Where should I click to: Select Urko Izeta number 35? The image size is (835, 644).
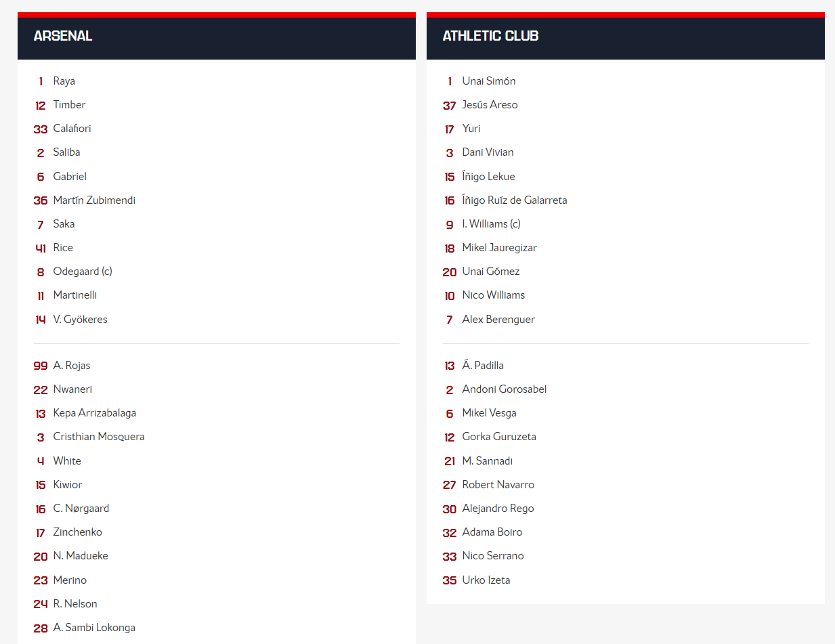[x=486, y=580]
